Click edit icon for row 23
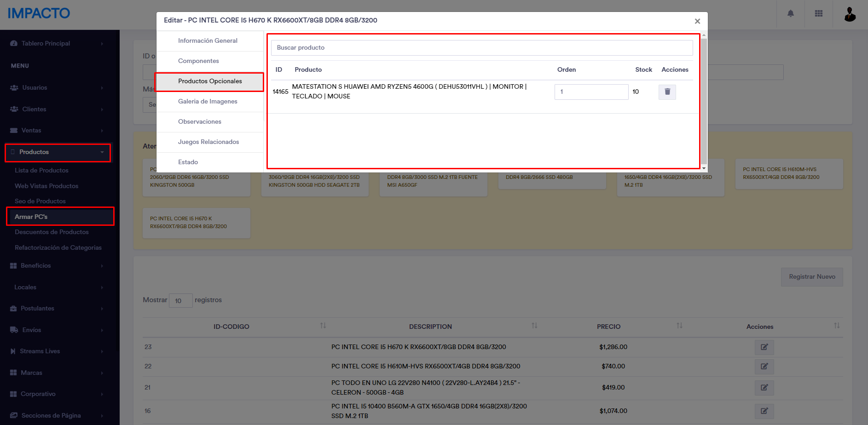Image resolution: width=868 pixels, height=425 pixels. coord(764,347)
